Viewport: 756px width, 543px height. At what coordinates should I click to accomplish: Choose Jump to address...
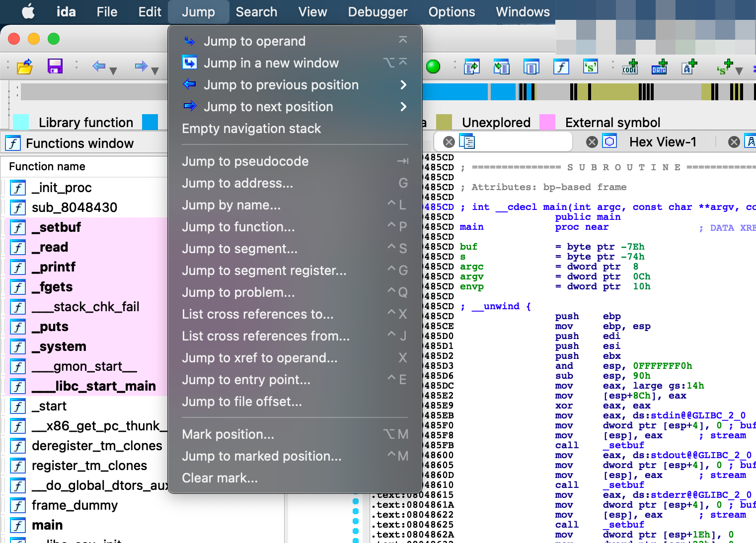pos(295,183)
